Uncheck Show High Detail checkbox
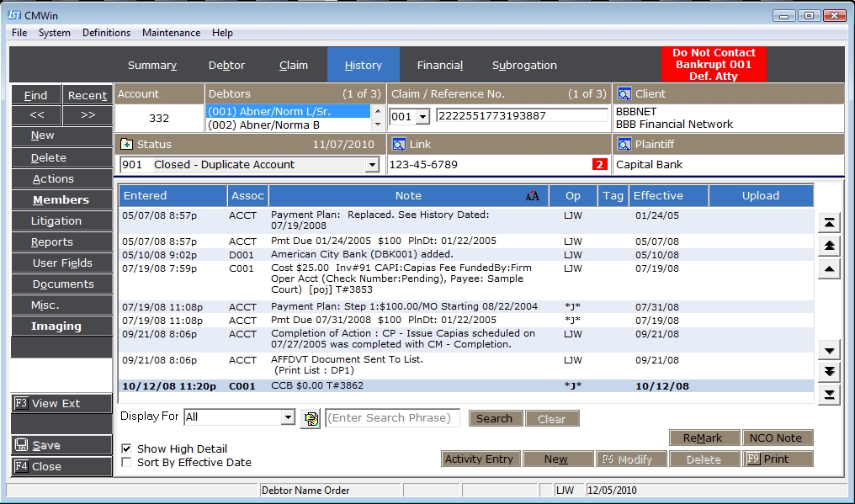The image size is (855, 504). click(126, 449)
